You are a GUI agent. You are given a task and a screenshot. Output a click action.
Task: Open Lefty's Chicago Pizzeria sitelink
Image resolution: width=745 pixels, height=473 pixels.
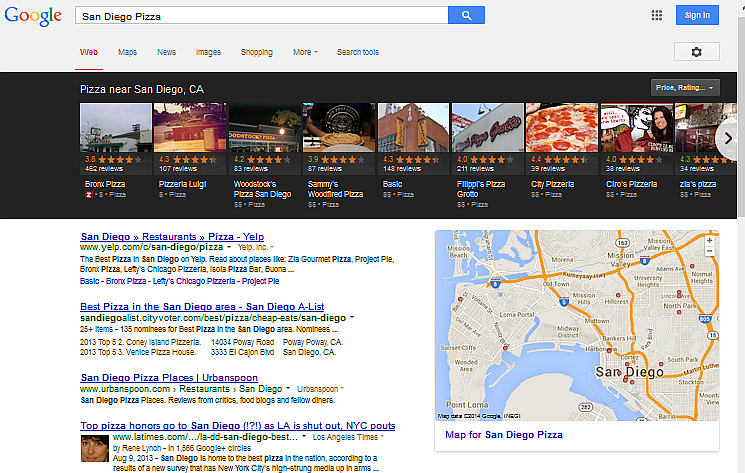click(x=194, y=281)
